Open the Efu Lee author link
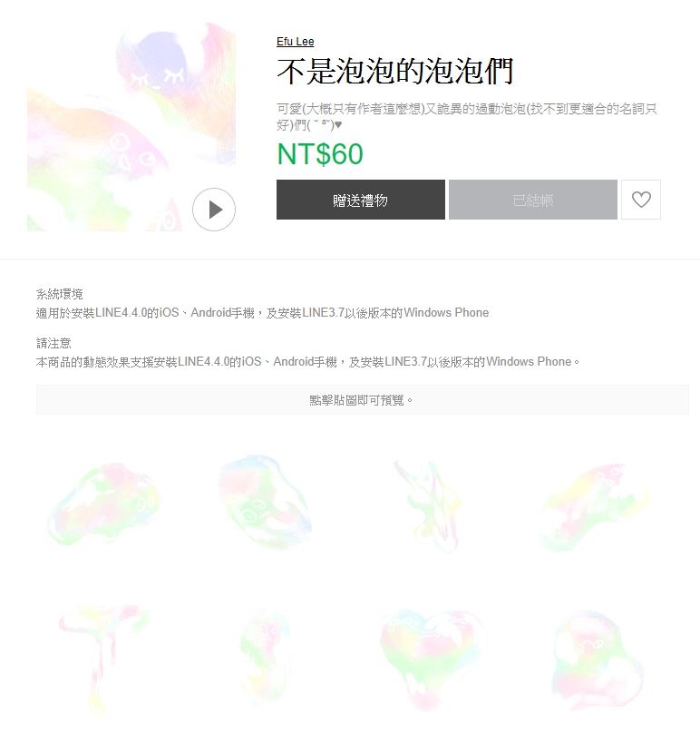700x734 pixels. tap(296, 42)
